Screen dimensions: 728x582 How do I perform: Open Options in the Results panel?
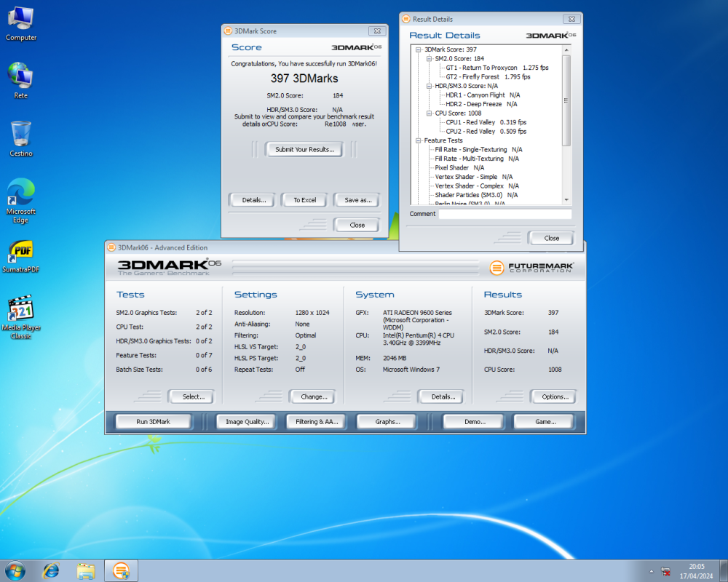(x=553, y=396)
